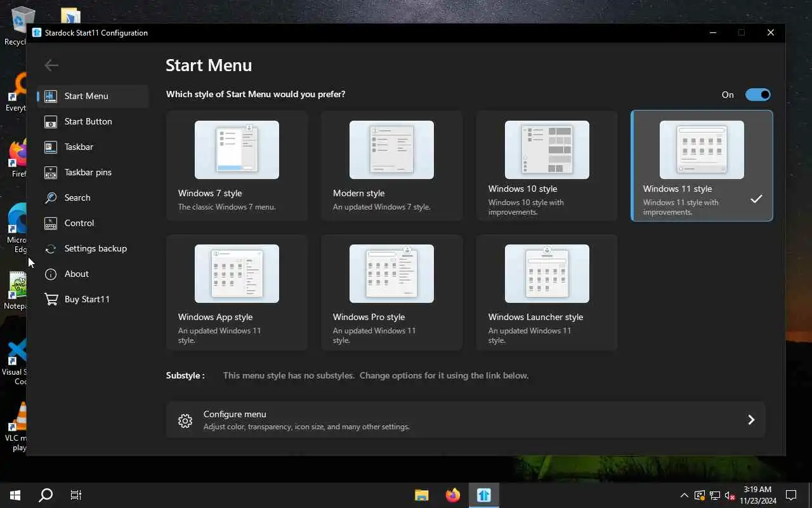Open Settings backup page
Viewport: 812px width, 508px height.
(93, 248)
